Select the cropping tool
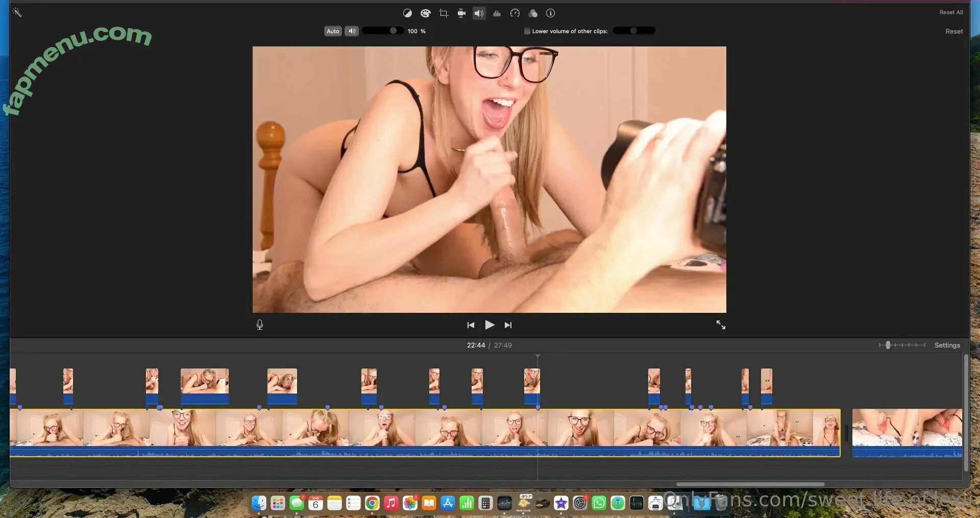980x518 pixels. tap(444, 13)
